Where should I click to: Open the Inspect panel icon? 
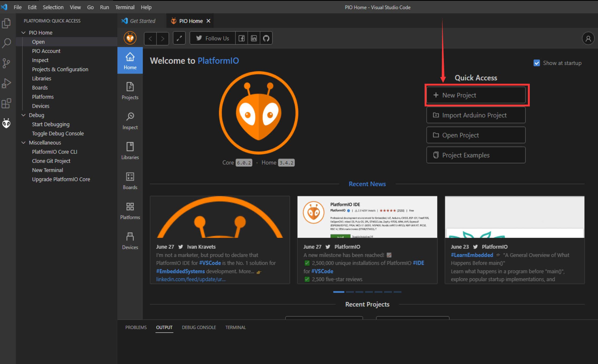pos(130,120)
